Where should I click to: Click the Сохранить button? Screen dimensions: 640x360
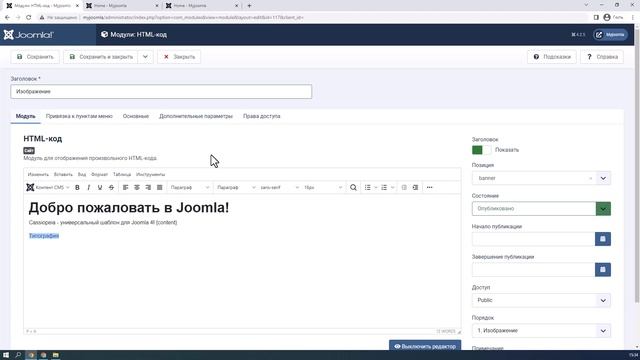click(35, 57)
